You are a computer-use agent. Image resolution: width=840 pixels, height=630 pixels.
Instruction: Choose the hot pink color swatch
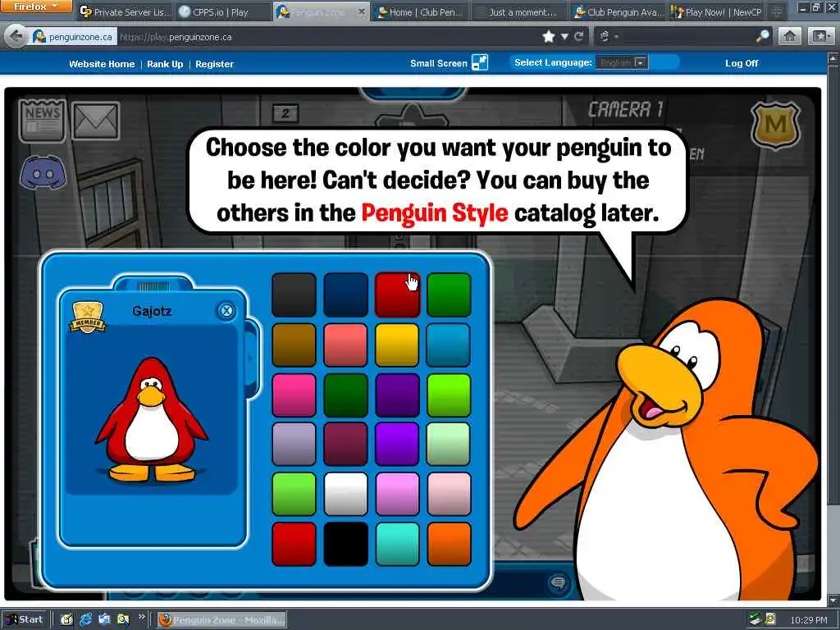point(294,395)
